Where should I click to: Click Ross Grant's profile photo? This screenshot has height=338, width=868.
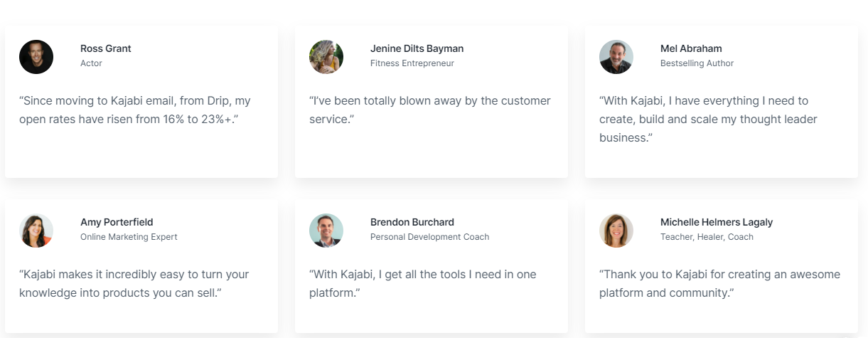36,57
